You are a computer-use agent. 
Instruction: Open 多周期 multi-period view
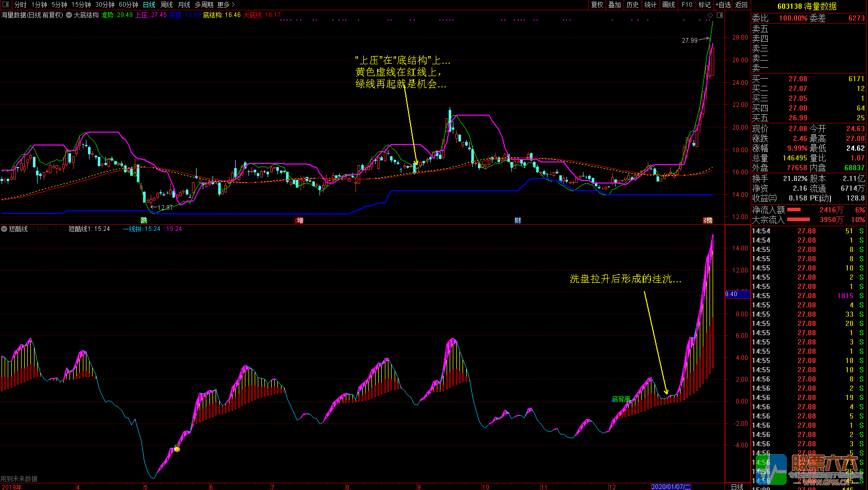coord(204,5)
